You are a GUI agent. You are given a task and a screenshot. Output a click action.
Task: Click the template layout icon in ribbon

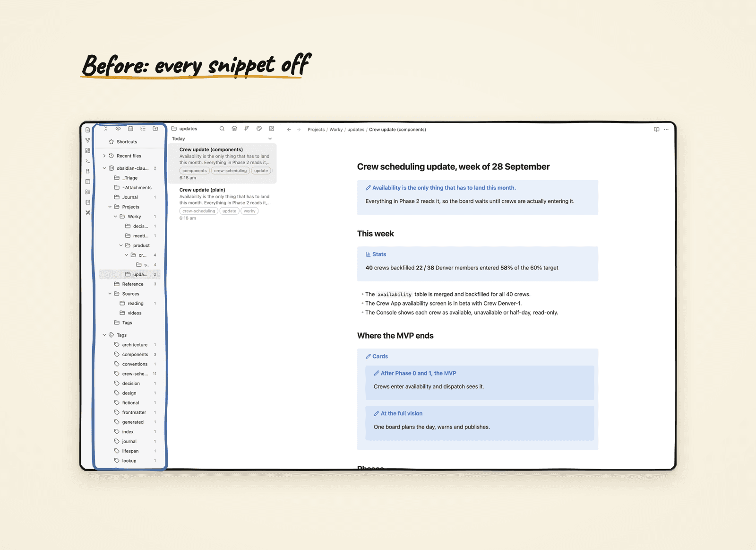pyautogui.click(x=88, y=182)
